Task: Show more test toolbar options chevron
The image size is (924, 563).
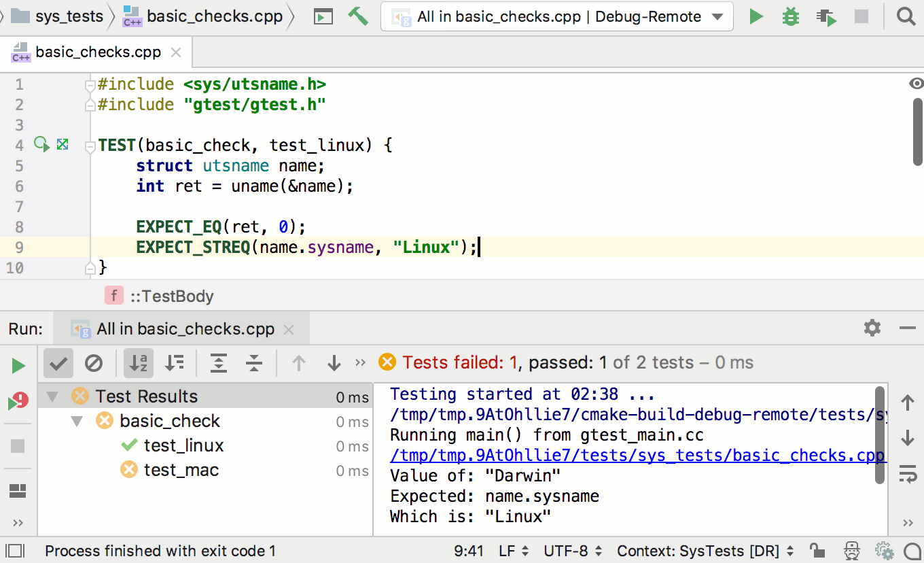Action: [x=361, y=362]
